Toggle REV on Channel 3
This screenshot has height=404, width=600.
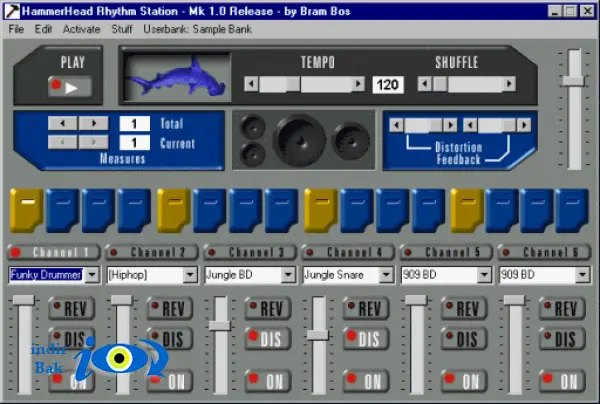[268, 308]
